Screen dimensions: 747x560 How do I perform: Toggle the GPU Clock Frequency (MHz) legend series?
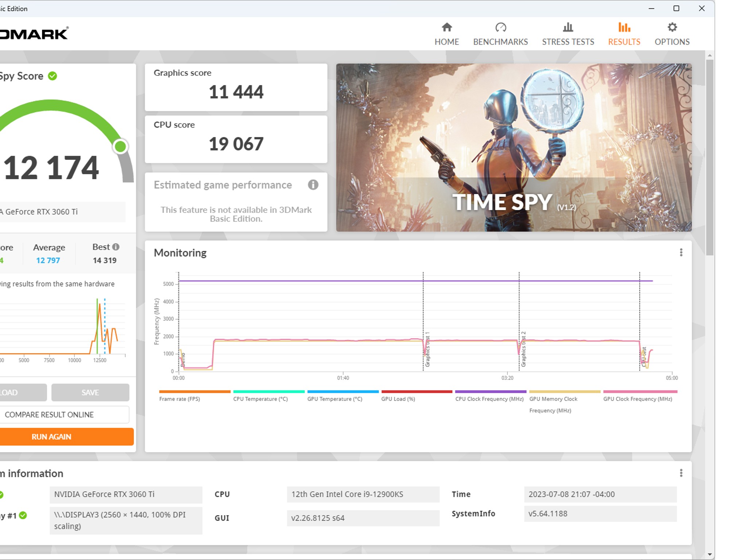[640, 396]
